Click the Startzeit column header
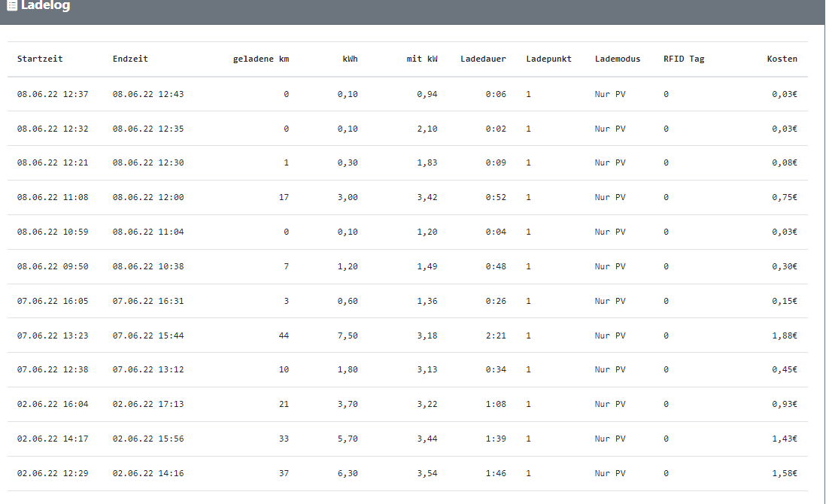Viewport: 832px width, 504px height. tap(40, 59)
